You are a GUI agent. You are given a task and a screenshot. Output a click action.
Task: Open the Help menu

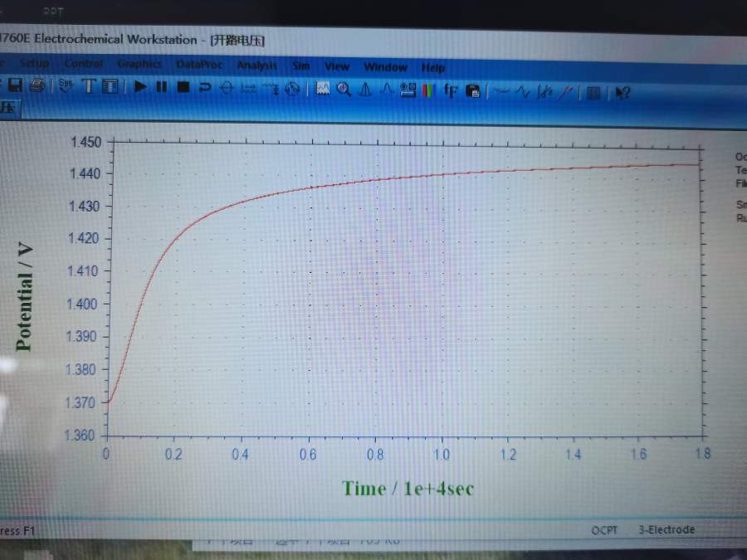(x=433, y=68)
